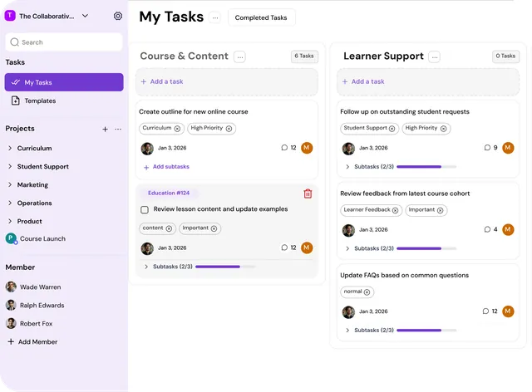
Task: Click M assignee avatar on Update FAQs task
Action: point(508,311)
